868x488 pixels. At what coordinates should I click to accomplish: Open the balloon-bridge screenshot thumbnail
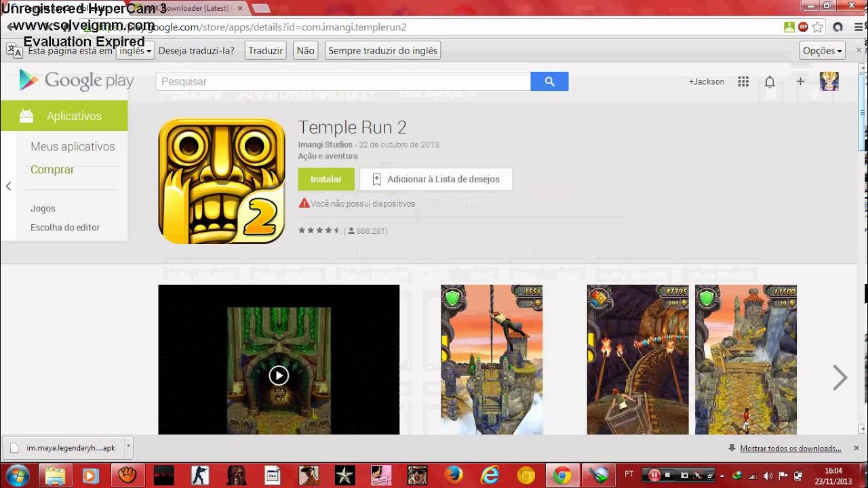[x=492, y=359]
